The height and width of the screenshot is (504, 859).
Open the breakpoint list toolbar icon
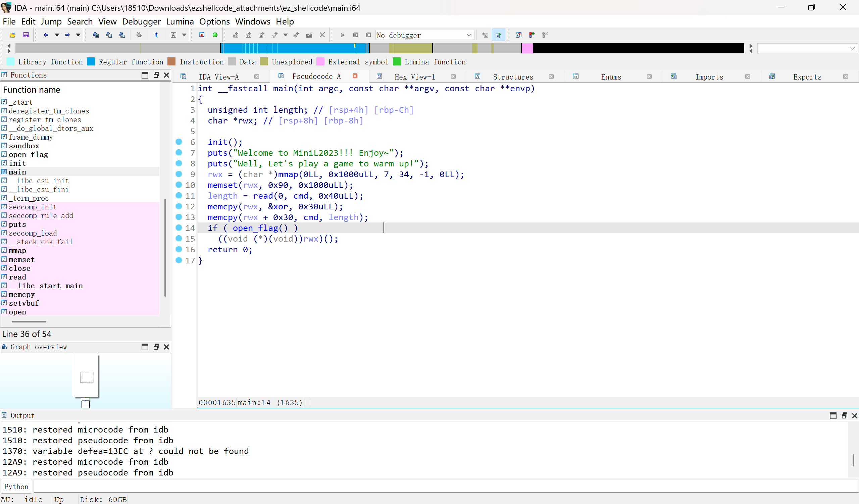pos(519,35)
